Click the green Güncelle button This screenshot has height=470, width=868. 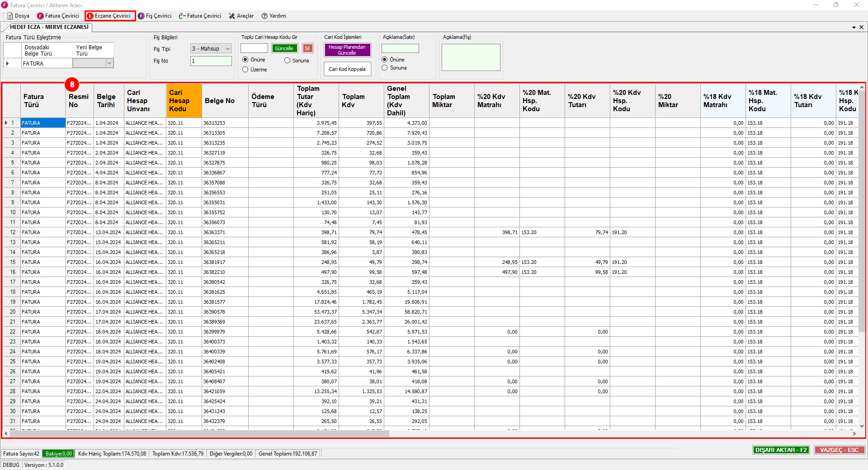click(284, 48)
